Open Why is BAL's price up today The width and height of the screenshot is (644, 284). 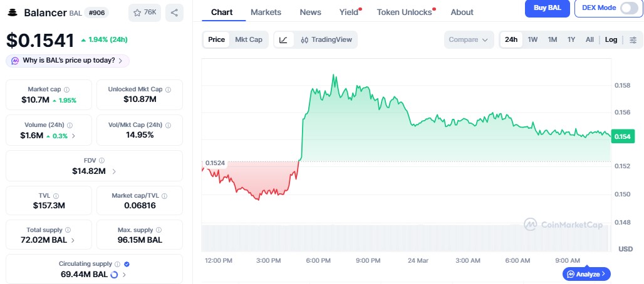(x=68, y=61)
